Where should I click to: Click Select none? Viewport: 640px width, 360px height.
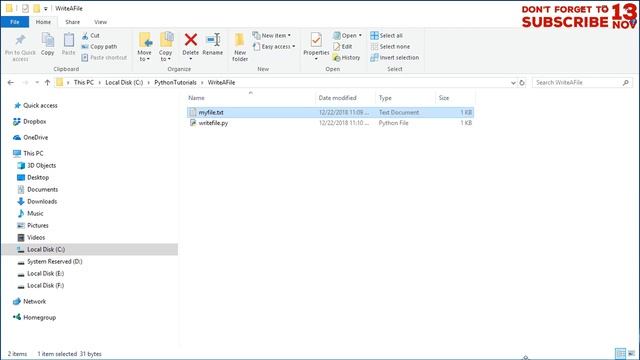coord(390,47)
